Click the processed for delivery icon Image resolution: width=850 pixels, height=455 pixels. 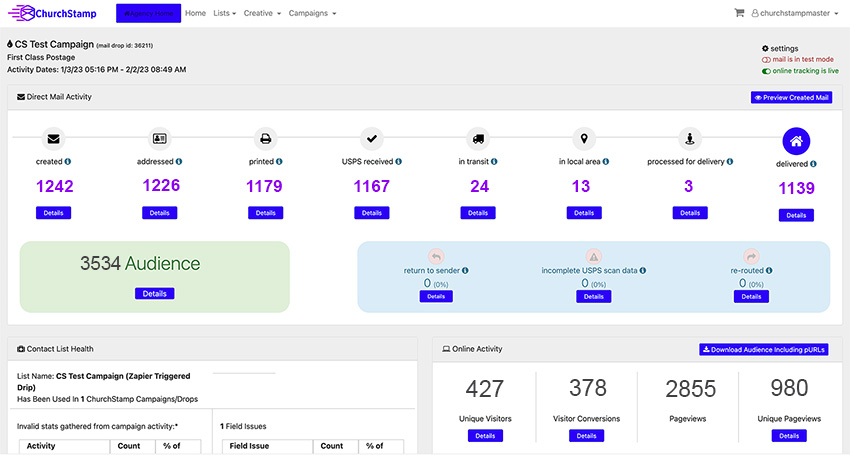690,139
